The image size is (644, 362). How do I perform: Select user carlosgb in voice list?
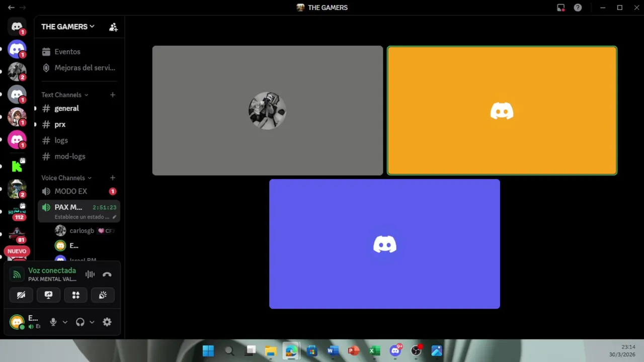pos(86,231)
